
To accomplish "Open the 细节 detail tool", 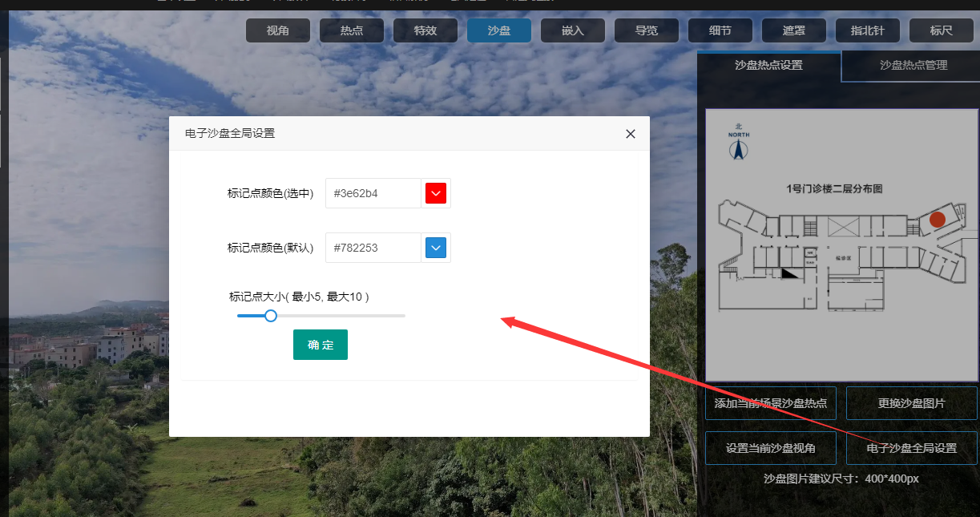I will point(720,30).
